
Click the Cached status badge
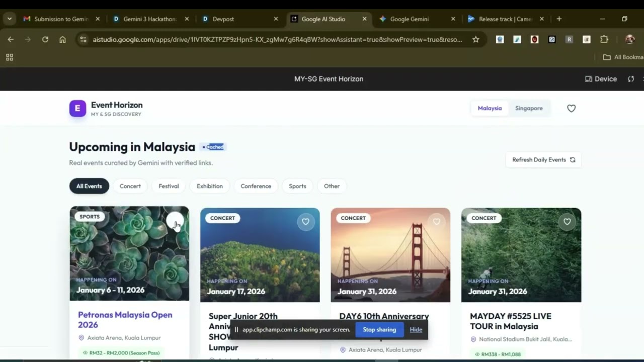click(x=213, y=147)
